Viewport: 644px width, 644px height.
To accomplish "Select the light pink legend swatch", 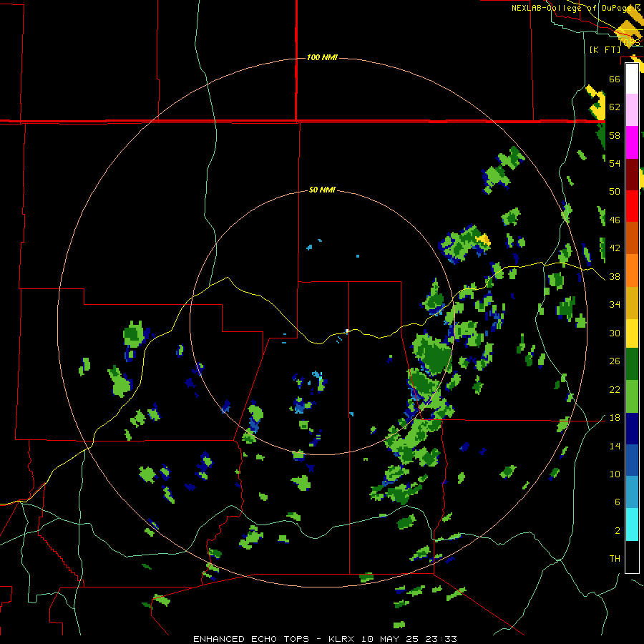I will [x=632, y=110].
